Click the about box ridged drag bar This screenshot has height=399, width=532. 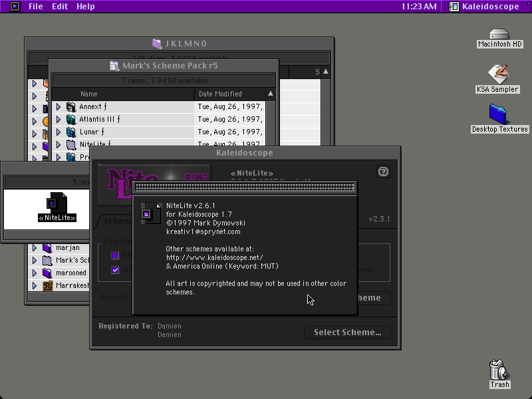tap(245, 187)
